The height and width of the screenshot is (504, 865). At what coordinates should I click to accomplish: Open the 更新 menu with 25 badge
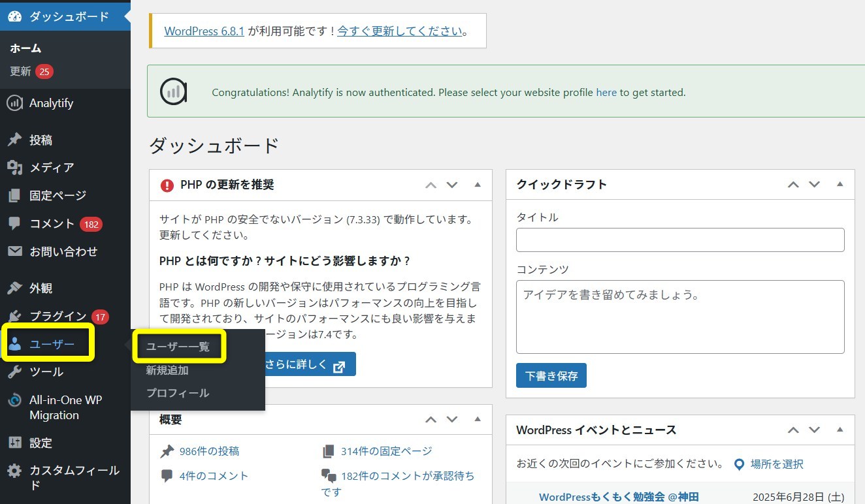pyautogui.click(x=31, y=72)
